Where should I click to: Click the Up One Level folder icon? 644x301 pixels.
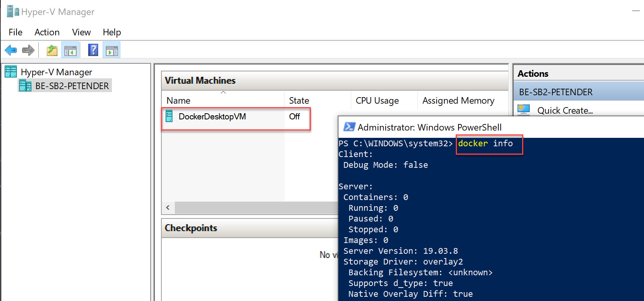coord(52,50)
